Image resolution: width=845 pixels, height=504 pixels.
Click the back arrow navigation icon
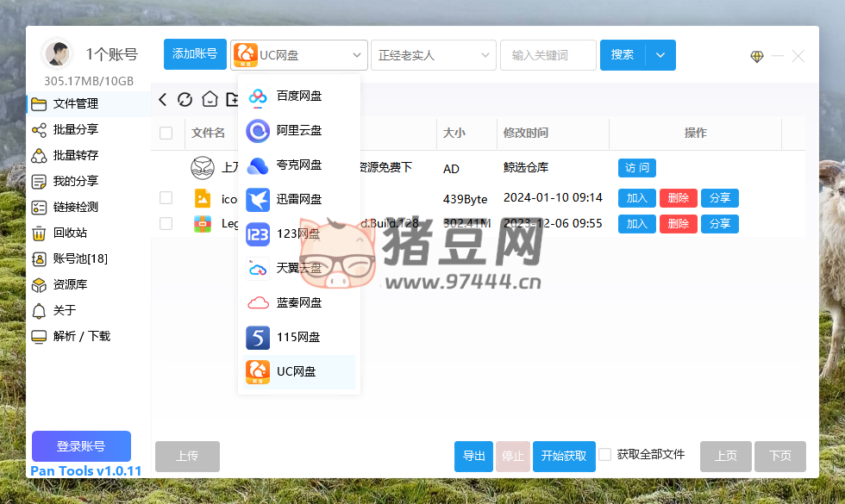[163, 100]
